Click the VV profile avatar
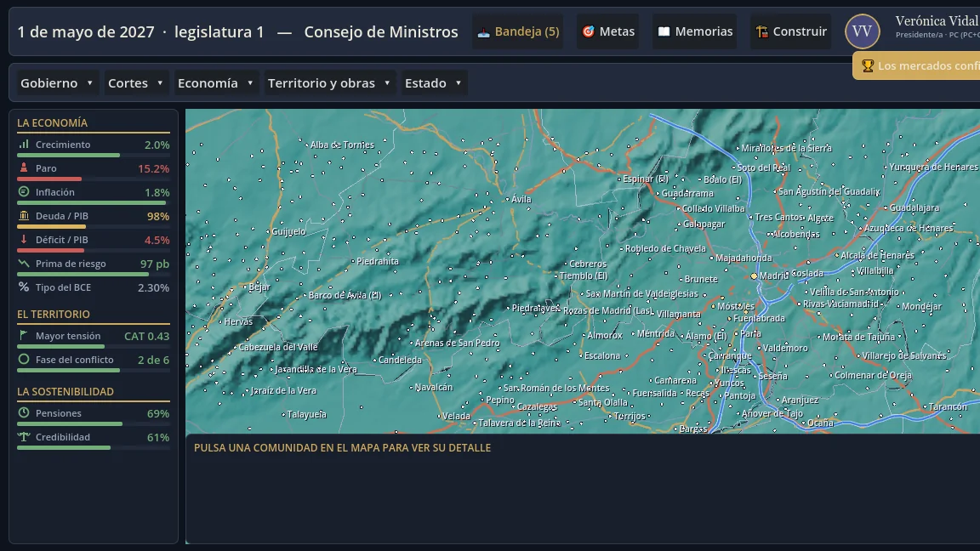Screen dimensions: 980x551 point(863,31)
